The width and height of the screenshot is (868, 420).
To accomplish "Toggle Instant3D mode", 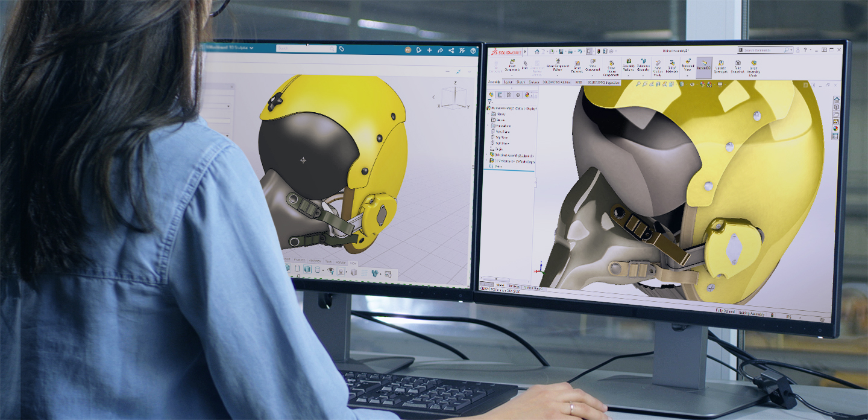I will coord(703,66).
